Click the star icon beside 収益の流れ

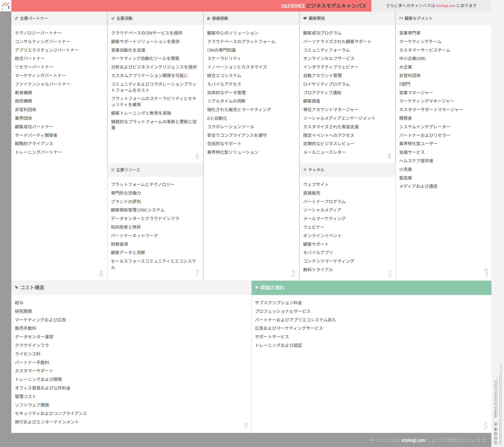(x=257, y=287)
